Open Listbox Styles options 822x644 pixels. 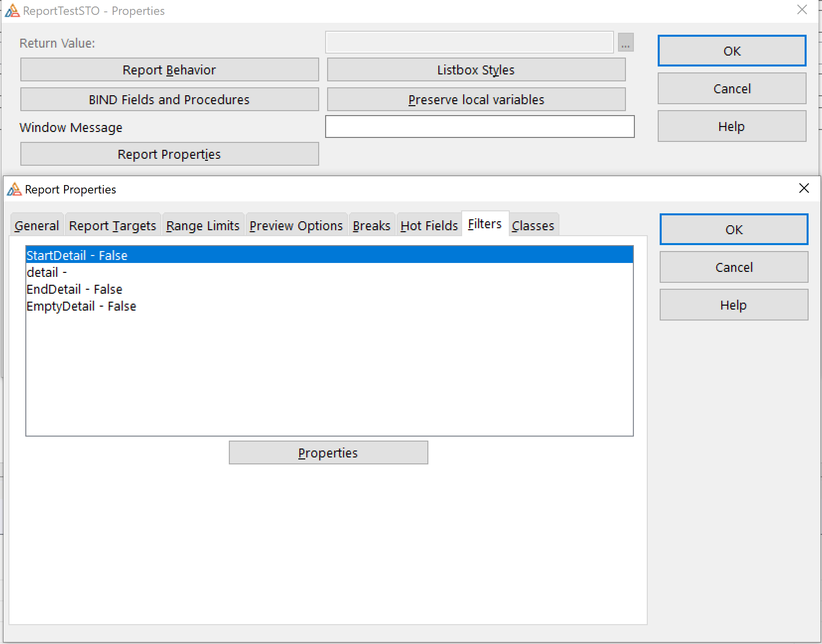(x=476, y=70)
